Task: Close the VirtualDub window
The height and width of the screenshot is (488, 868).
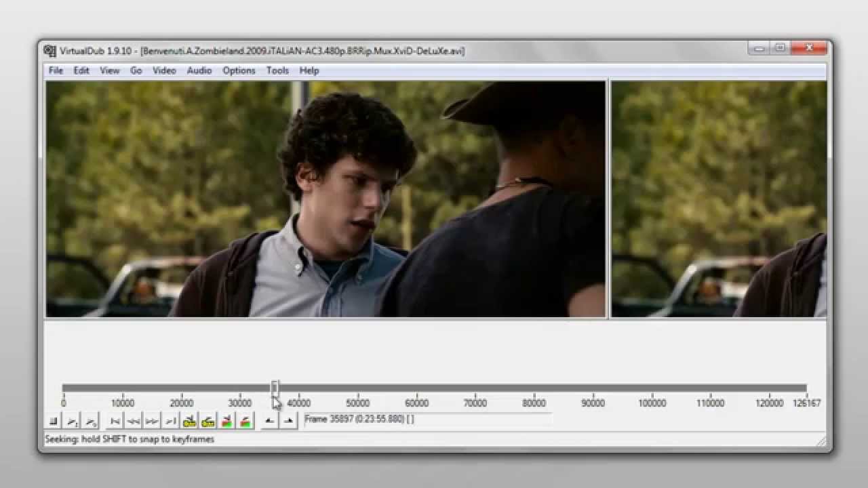Action: click(x=809, y=48)
